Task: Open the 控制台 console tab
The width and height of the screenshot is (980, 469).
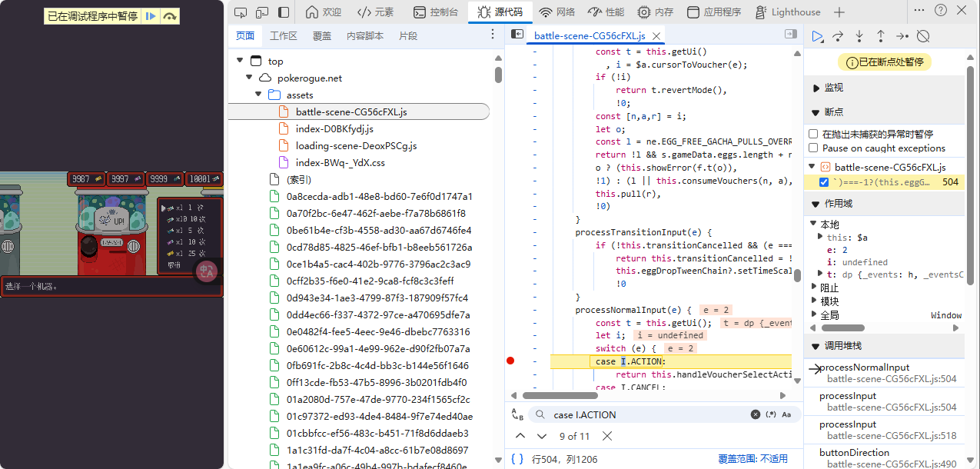Action: click(x=436, y=12)
